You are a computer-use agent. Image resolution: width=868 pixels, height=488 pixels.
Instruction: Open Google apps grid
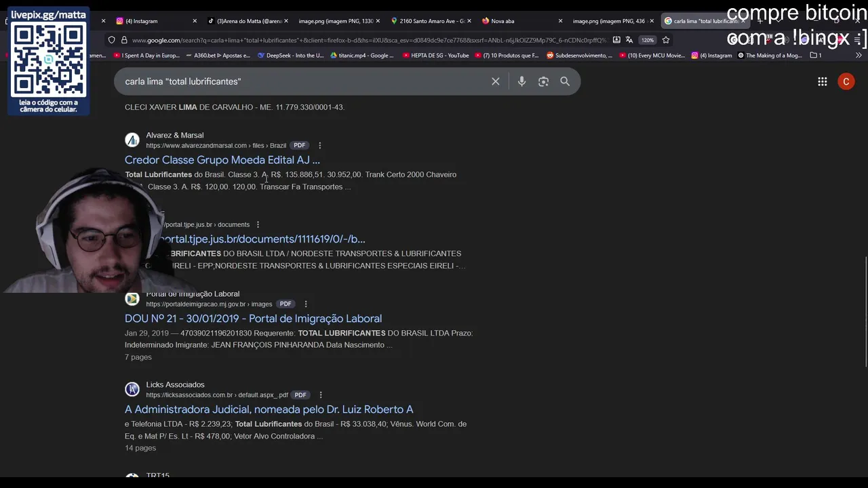(823, 81)
